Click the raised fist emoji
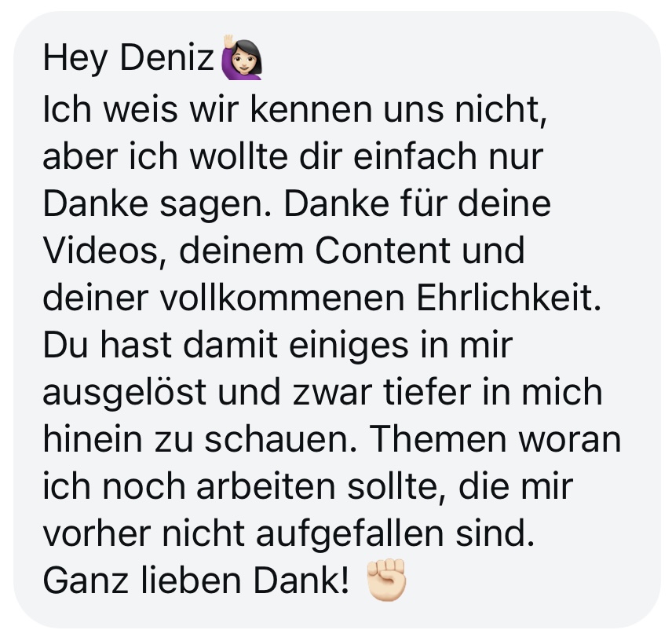This screenshot has width=672, height=641. click(x=386, y=580)
